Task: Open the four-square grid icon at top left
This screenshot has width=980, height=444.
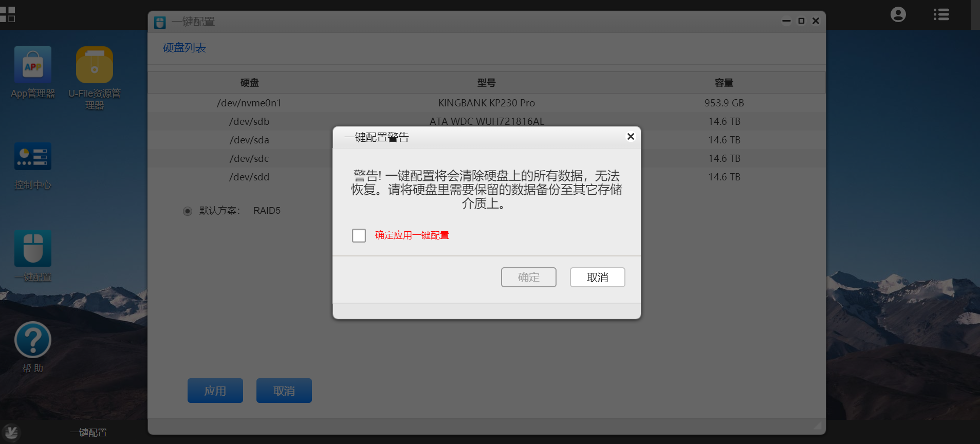Action: (x=8, y=14)
